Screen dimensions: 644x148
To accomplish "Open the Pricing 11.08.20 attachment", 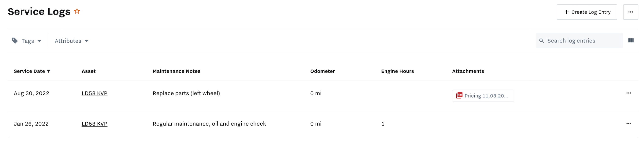I will click(486, 96).
